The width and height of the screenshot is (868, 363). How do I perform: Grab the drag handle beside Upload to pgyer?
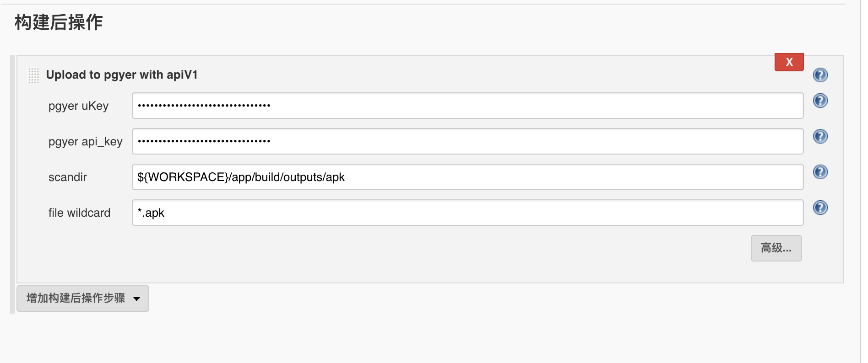[33, 75]
